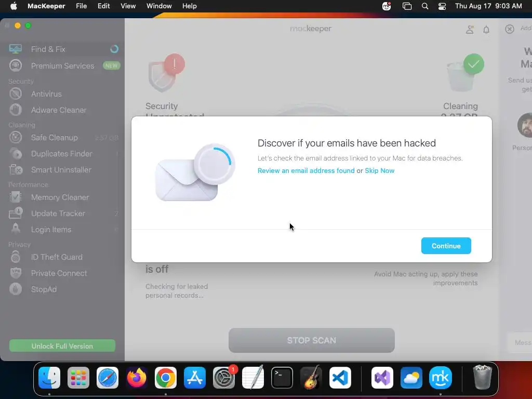532x399 pixels.
Task: Open Smart Uninstaller trash icon
Action: [15, 169]
